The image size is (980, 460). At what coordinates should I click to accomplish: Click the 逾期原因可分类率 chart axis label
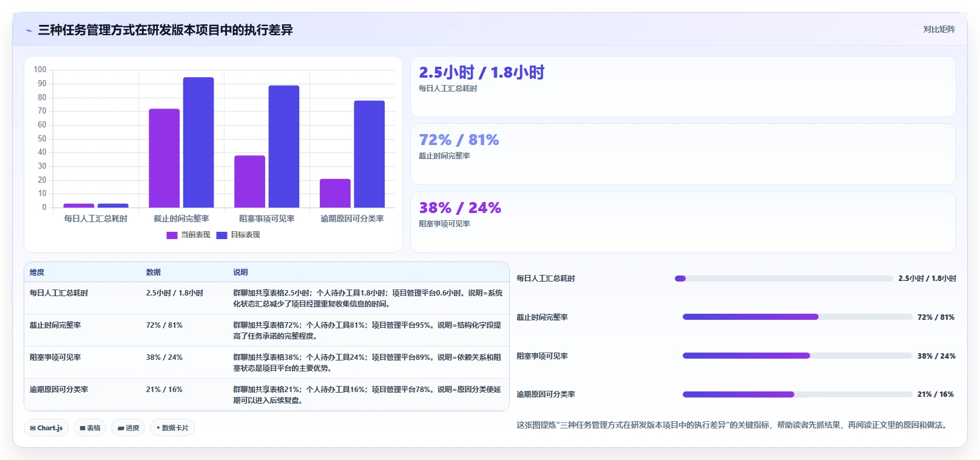point(352,218)
